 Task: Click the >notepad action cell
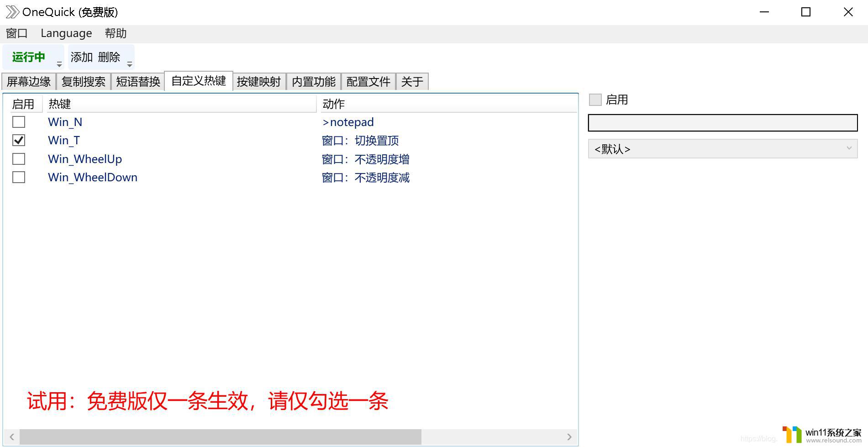click(348, 122)
